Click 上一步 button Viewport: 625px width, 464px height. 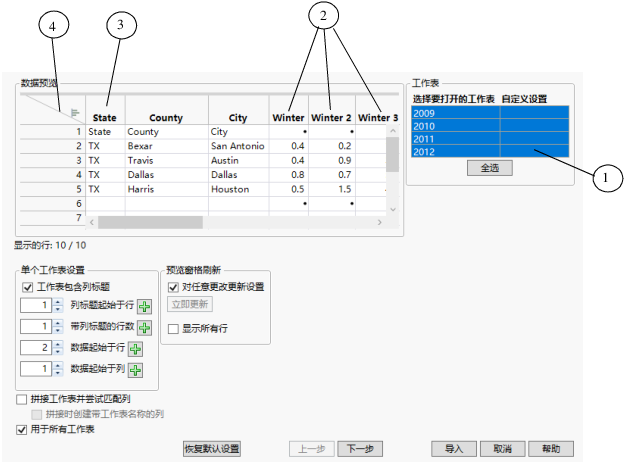(x=312, y=449)
